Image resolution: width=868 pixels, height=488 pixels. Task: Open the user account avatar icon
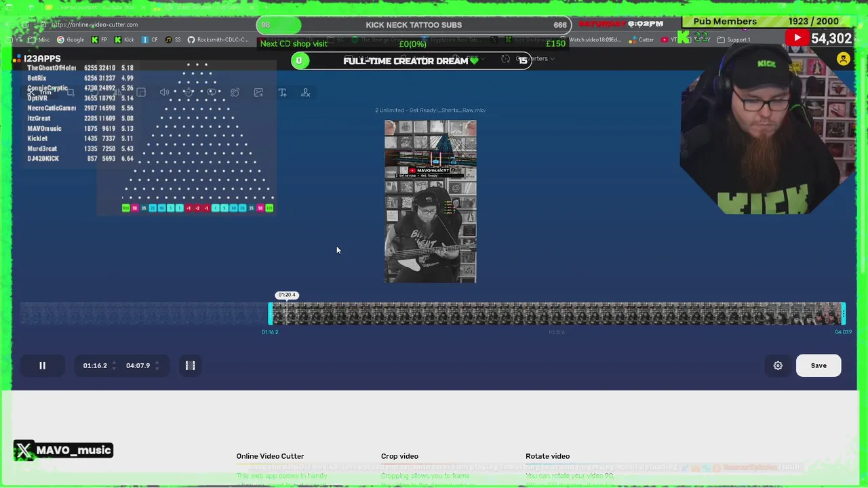coord(844,59)
